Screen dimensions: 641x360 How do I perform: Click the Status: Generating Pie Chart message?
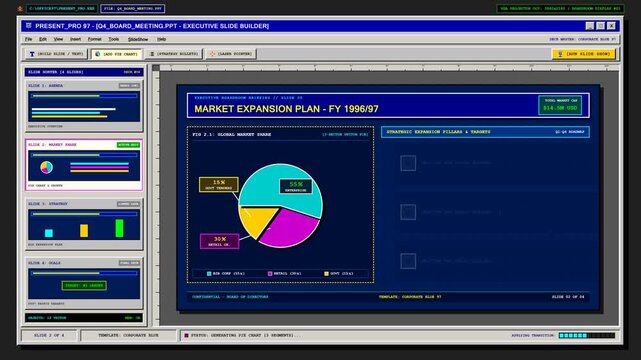click(247, 335)
